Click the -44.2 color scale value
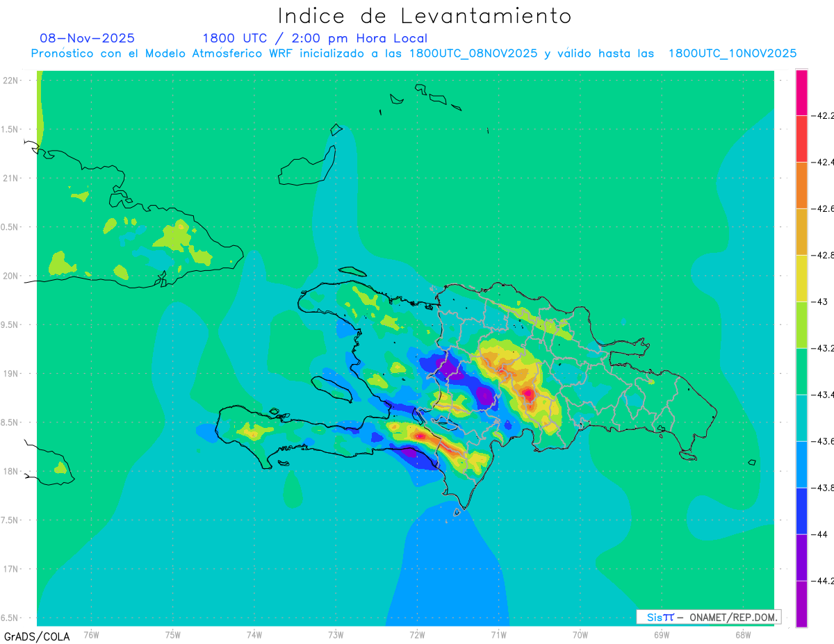The image size is (834, 644). pyautogui.click(x=824, y=581)
